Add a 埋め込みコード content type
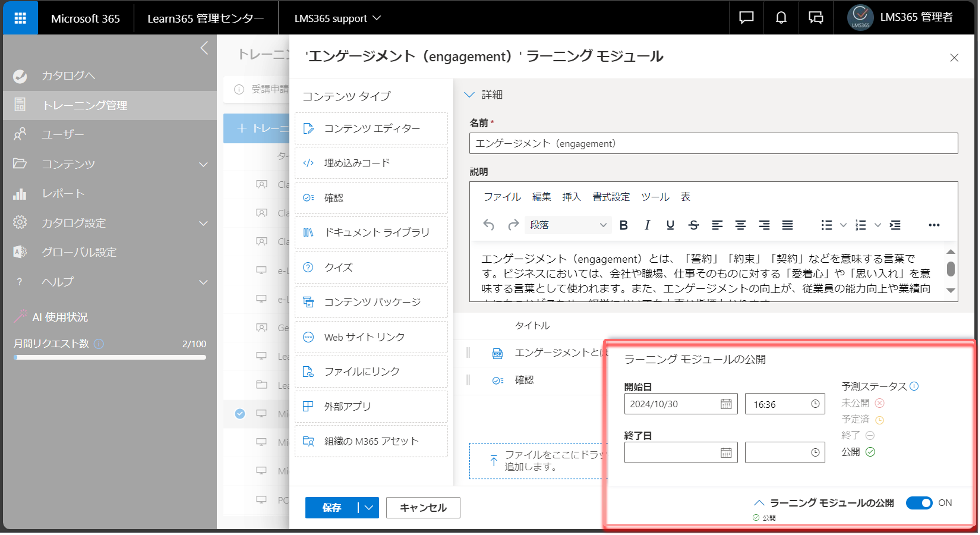This screenshot has height=535, width=980. pyautogui.click(x=371, y=163)
